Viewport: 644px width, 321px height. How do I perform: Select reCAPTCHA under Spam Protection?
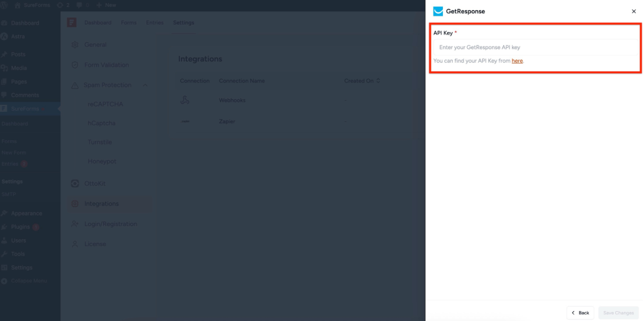click(105, 104)
